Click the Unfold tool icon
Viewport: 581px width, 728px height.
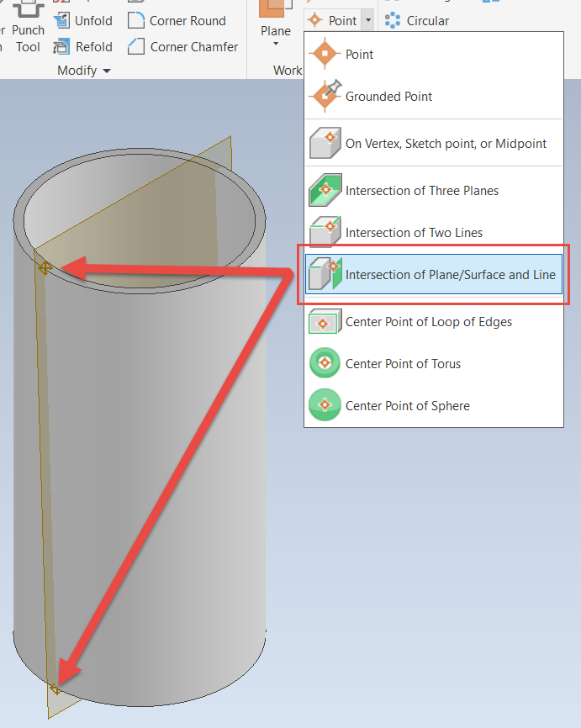(61, 20)
